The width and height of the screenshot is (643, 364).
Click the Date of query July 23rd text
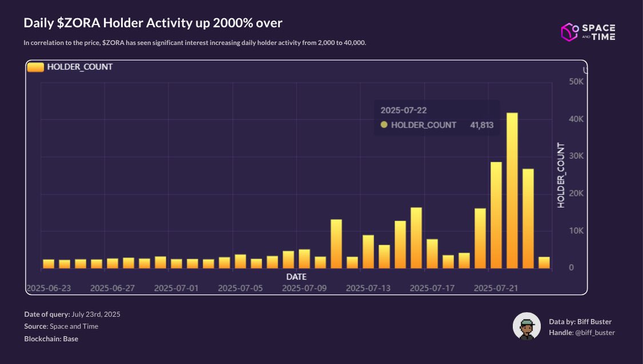point(72,314)
